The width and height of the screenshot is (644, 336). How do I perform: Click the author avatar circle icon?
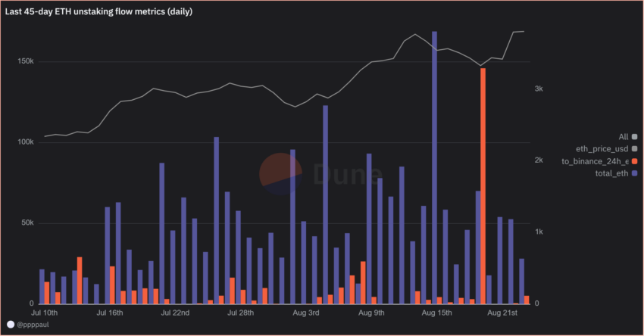(x=11, y=325)
